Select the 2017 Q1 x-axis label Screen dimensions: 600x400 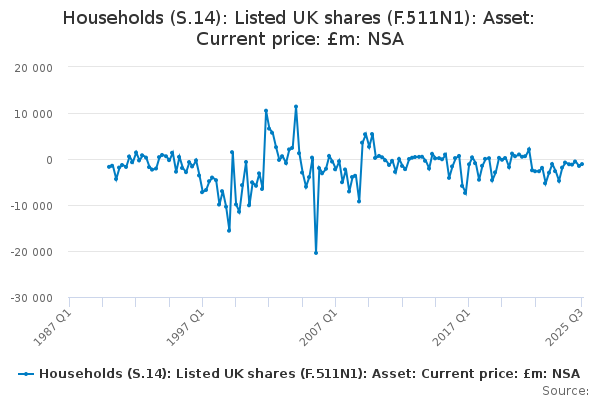455,324
